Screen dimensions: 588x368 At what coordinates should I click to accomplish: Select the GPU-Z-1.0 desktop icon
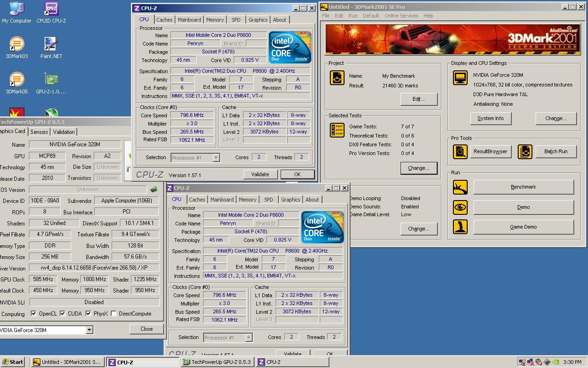[x=51, y=83]
